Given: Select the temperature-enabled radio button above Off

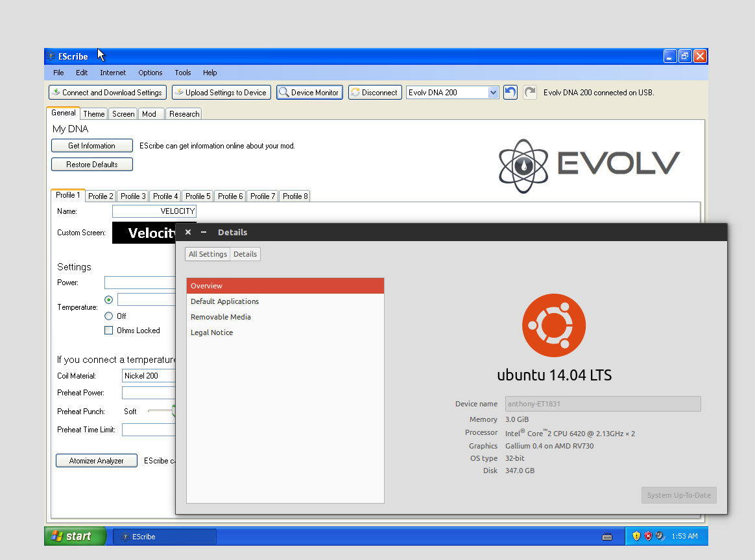Looking at the screenshot, I should (x=109, y=300).
